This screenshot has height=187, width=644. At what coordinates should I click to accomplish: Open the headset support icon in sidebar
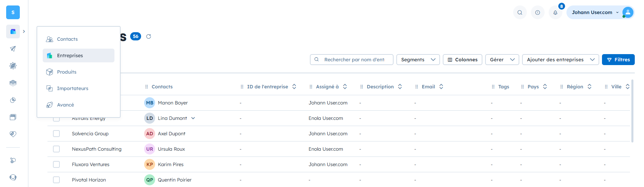13,177
